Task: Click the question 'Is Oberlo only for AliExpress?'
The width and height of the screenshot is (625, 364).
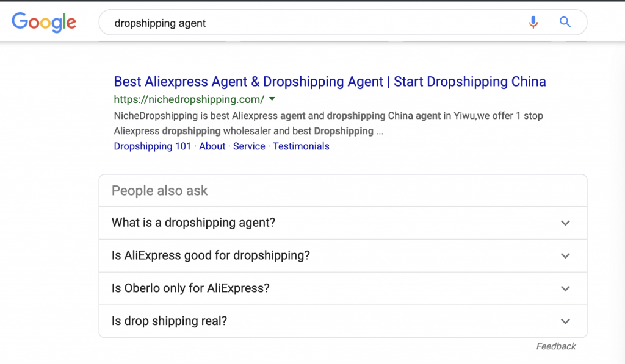Action: click(190, 289)
